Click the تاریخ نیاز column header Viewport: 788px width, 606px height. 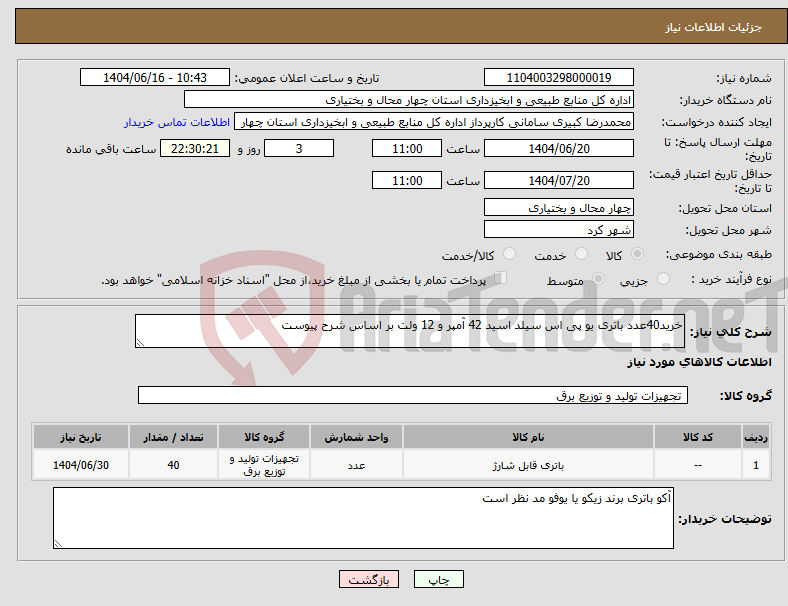coord(81,437)
